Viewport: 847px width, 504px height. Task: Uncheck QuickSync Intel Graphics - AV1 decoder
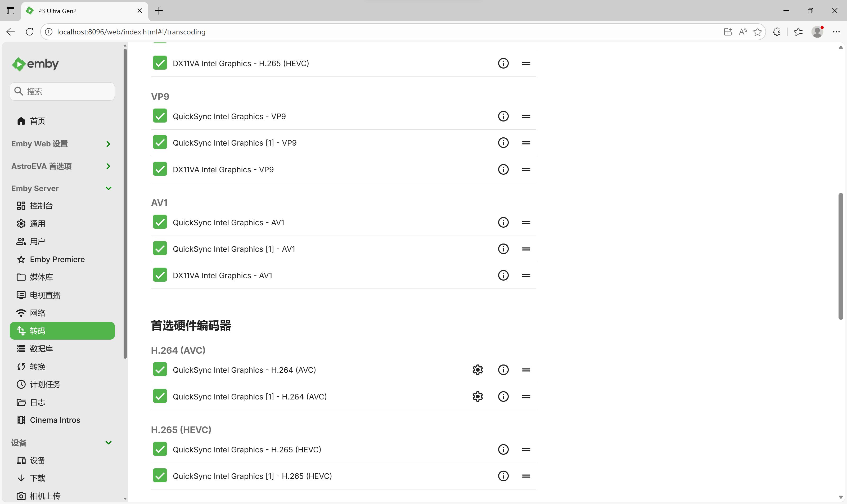coord(160,222)
